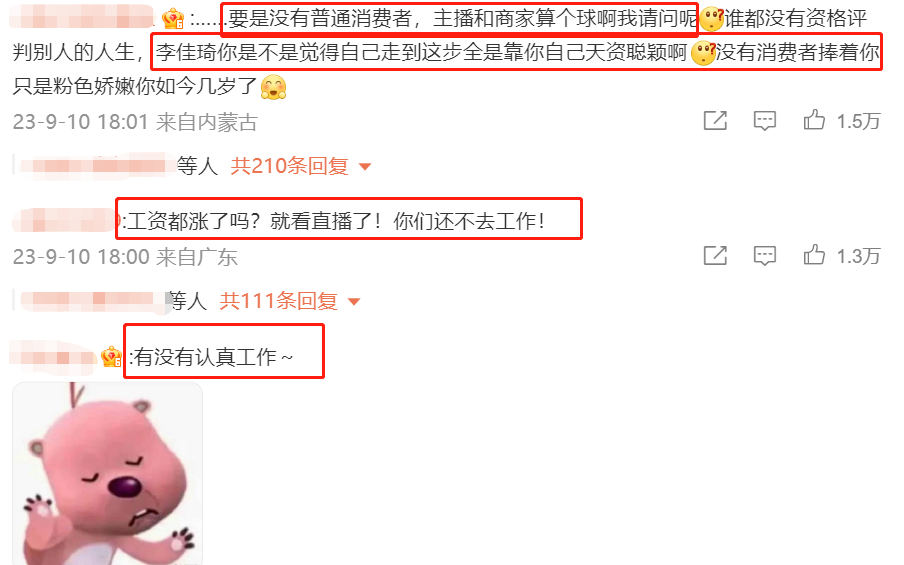Expand the 共111条回复 replies
Image resolution: width=904 pixels, height=565 pixels.
click(x=278, y=301)
